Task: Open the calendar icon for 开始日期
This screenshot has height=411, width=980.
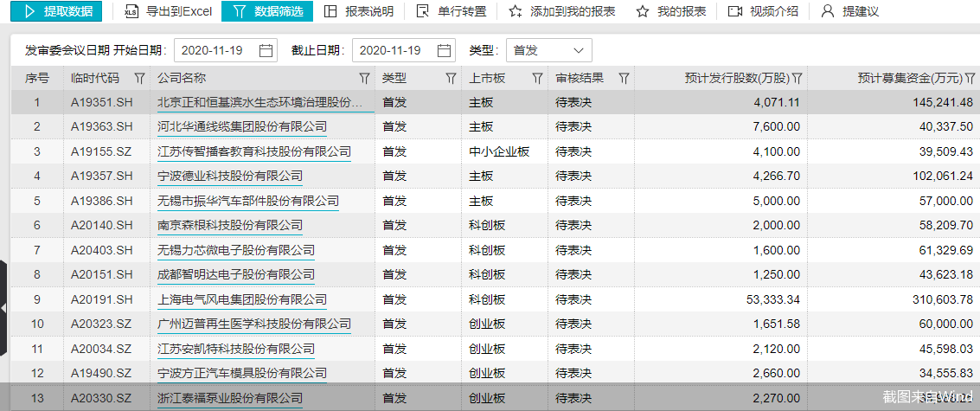Action: pyautogui.click(x=266, y=51)
